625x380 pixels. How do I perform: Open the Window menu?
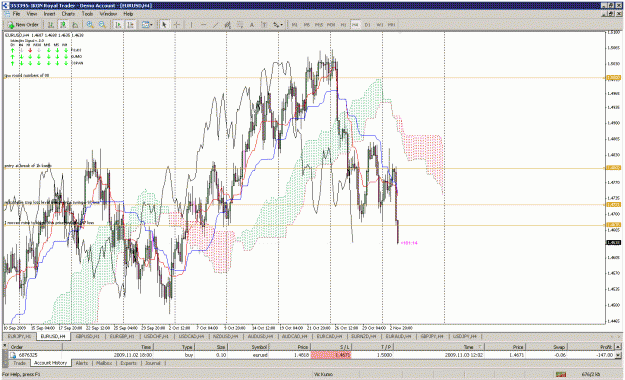[x=108, y=14]
